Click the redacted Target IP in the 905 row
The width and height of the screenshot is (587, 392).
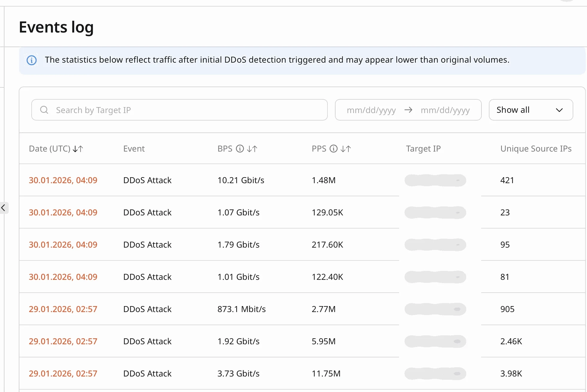435,309
